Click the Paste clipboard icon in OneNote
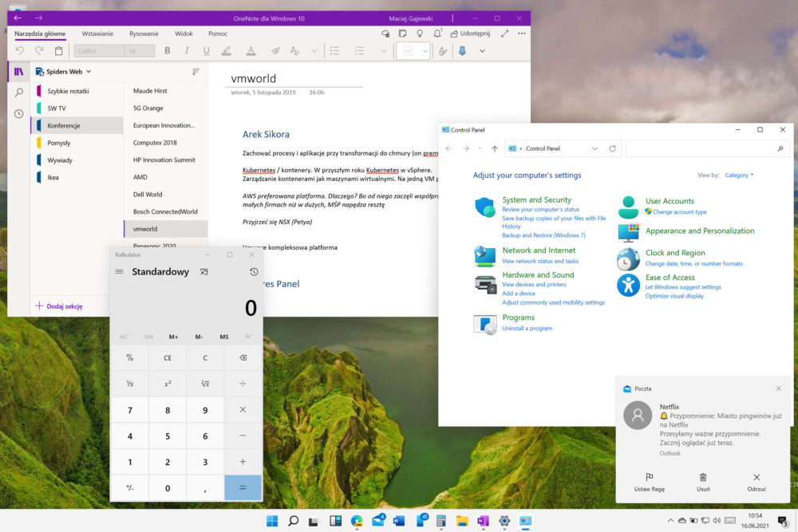 click(x=58, y=50)
